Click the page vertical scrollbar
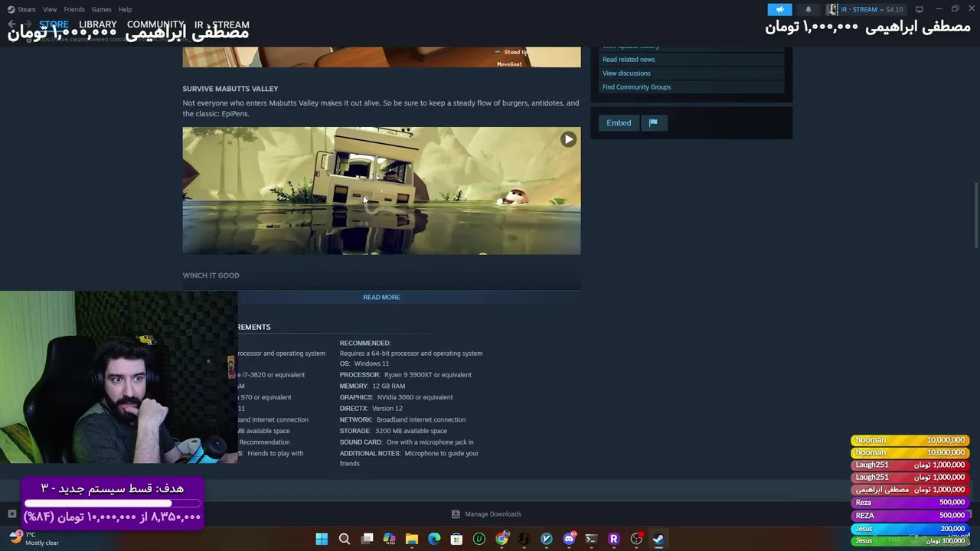 pyautogui.click(x=975, y=214)
